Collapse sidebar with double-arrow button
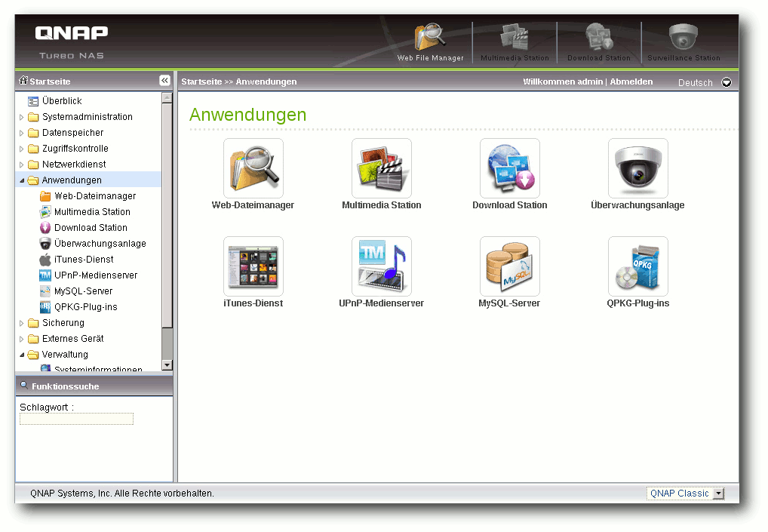Image resolution: width=768 pixels, height=532 pixels. (165, 80)
